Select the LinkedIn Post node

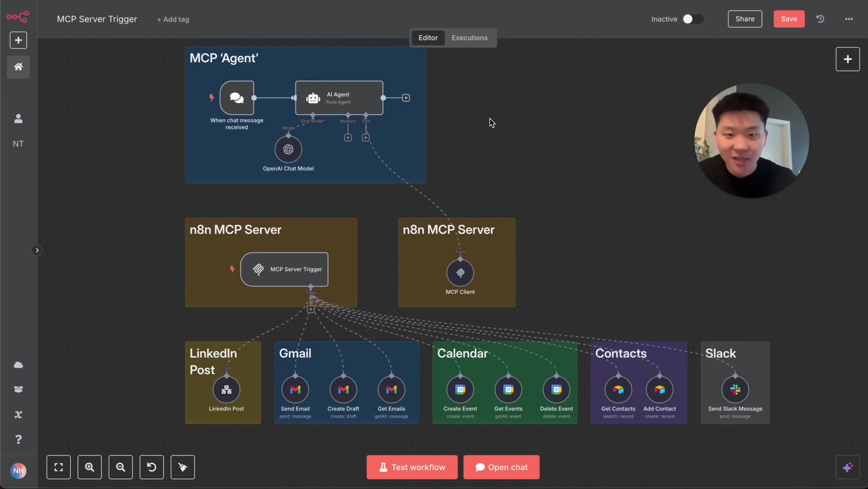226,389
